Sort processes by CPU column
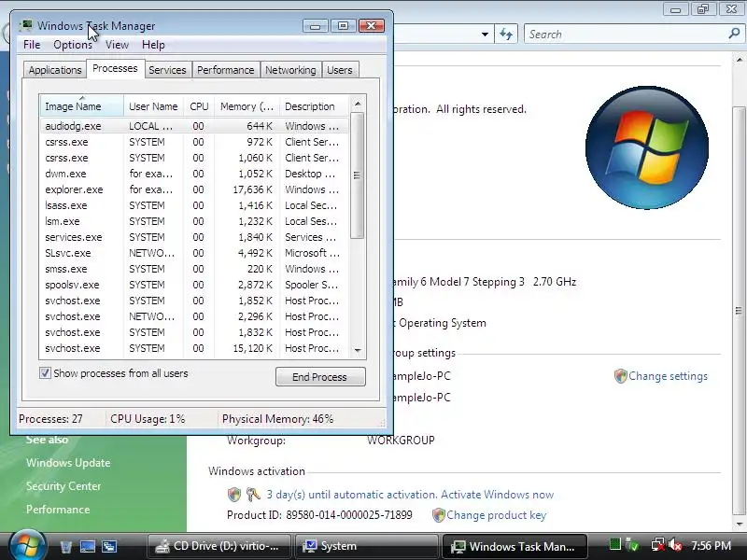The width and height of the screenshot is (747, 560). pos(199,106)
